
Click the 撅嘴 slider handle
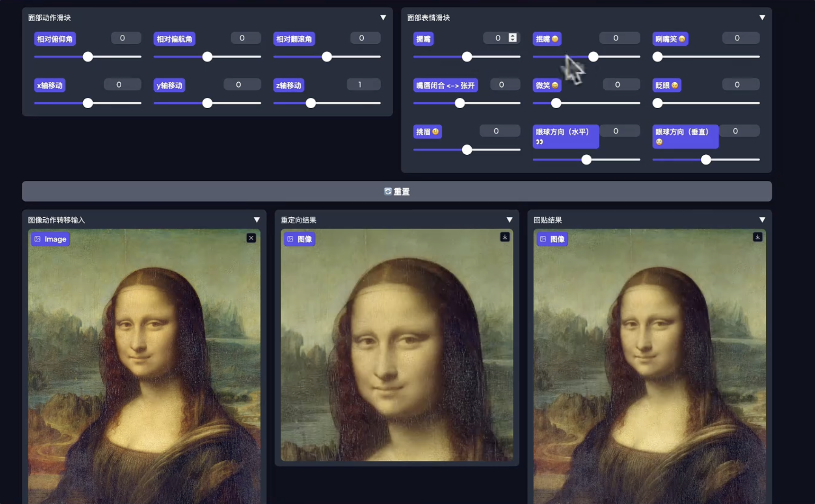click(467, 57)
